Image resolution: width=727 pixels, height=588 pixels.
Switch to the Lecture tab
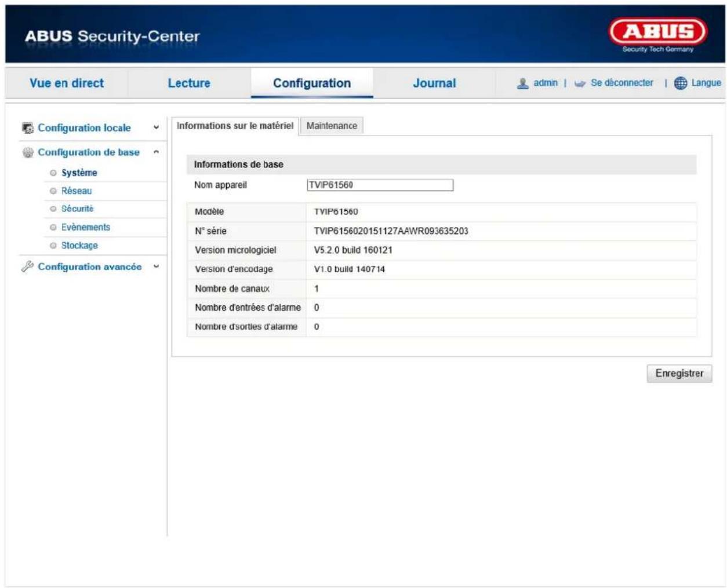(189, 83)
